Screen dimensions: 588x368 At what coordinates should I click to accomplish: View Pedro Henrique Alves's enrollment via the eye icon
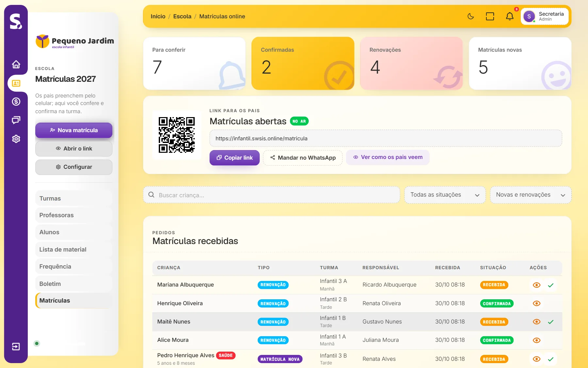pos(536,359)
